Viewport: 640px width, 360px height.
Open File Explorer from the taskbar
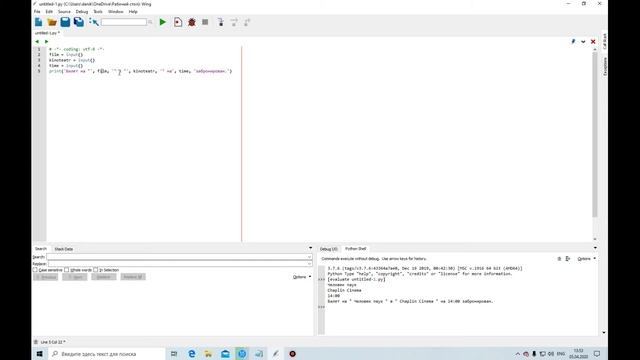pyautogui.click(x=208, y=354)
